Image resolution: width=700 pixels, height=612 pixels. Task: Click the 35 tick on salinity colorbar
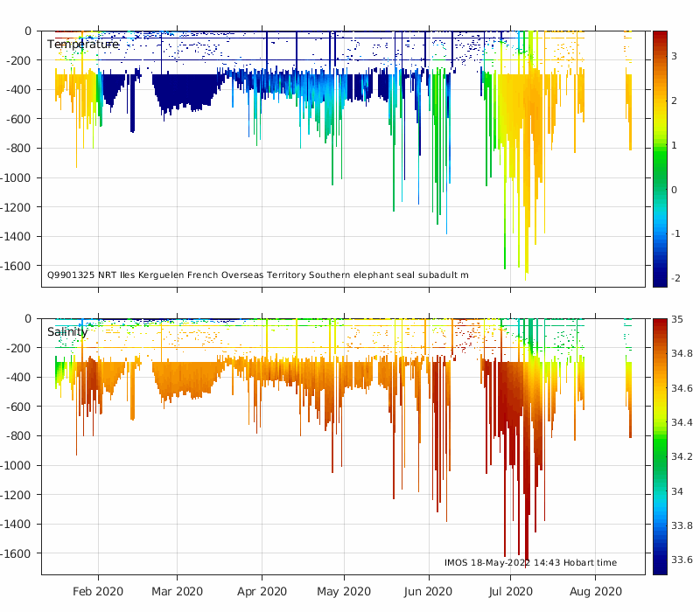coord(680,320)
